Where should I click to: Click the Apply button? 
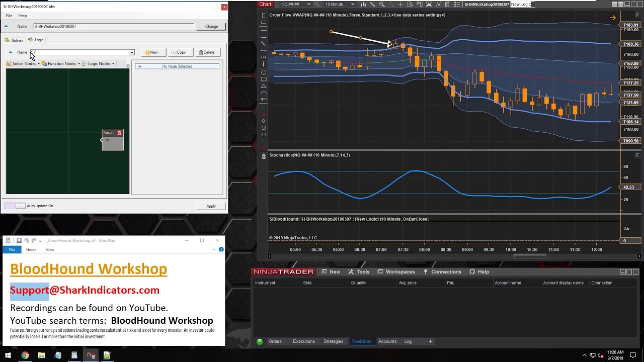tap(211, 206)
